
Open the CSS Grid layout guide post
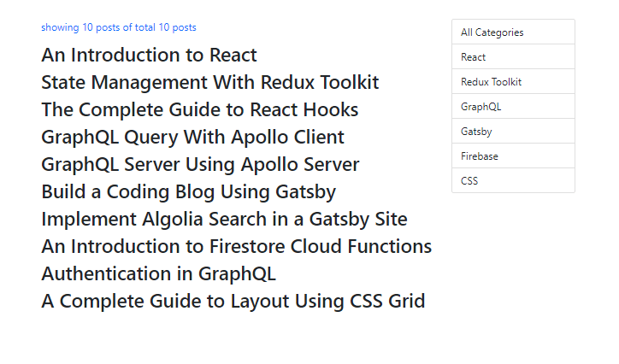coord(233,302)
